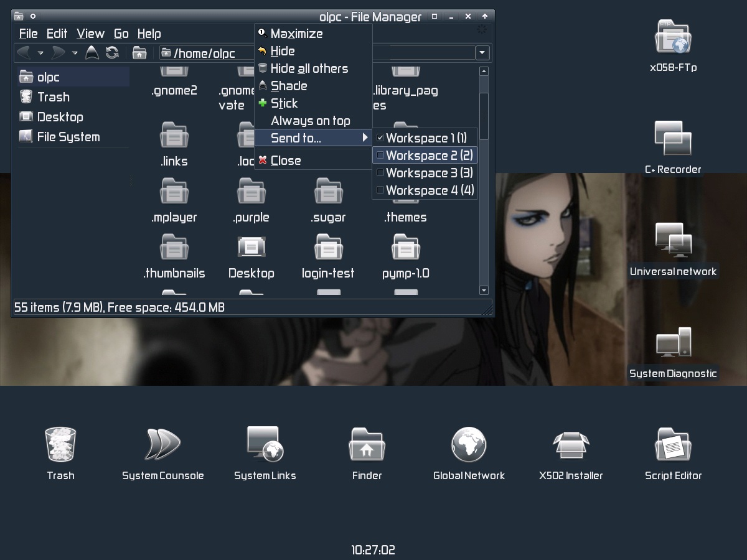The image size is (747, 560).
Task: Open the System Links desktop icon
Action: [265, 444]
